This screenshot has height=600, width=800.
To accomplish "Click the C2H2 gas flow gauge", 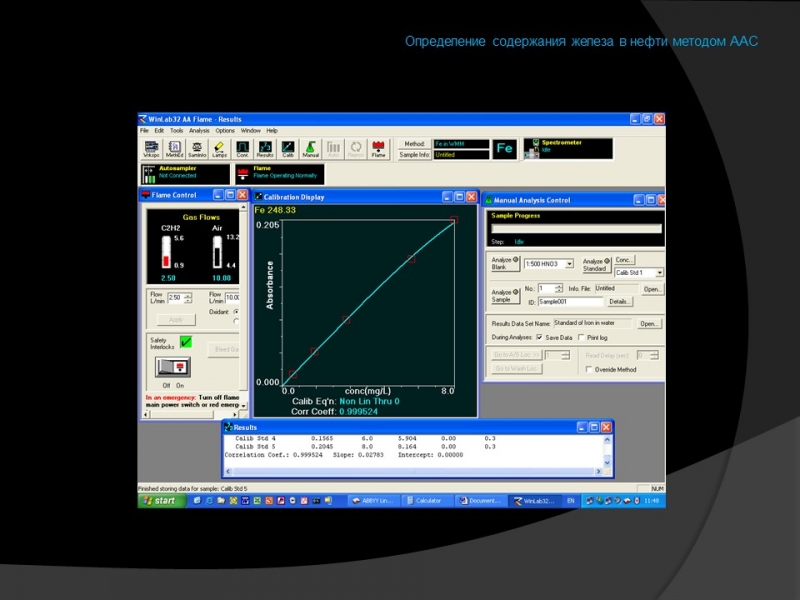I will [x=166, y=252].
